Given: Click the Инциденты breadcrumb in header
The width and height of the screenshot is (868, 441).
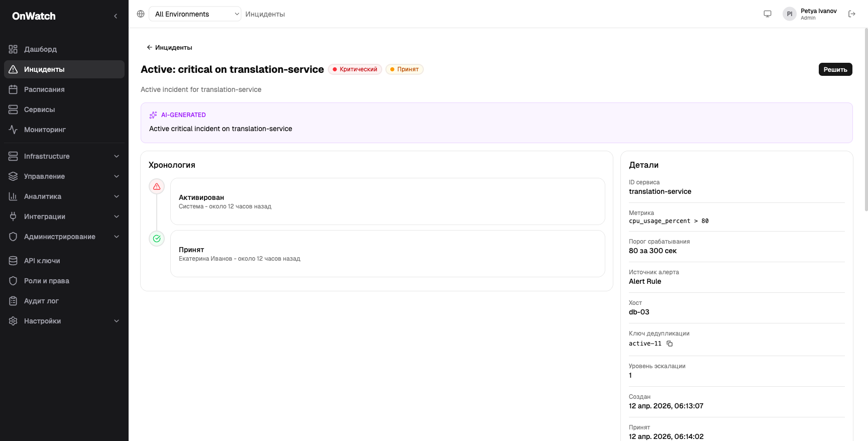Looking at the screenshot, I should coord(265,14).
